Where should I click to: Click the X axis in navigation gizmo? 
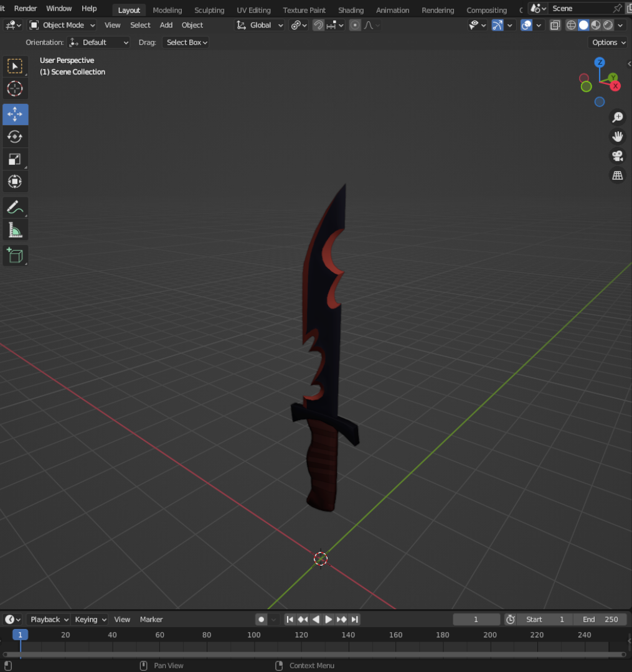coord(615,86)
